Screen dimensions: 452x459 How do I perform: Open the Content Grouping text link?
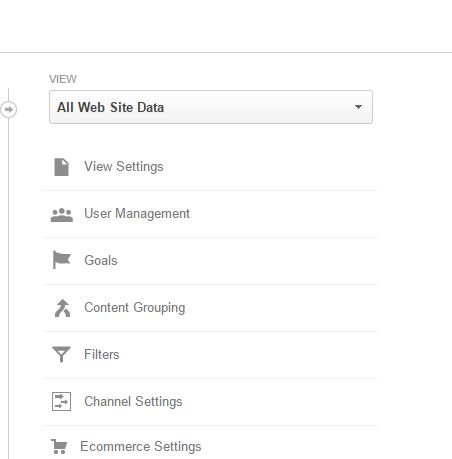pyautogui.click(x=135, y=308)
